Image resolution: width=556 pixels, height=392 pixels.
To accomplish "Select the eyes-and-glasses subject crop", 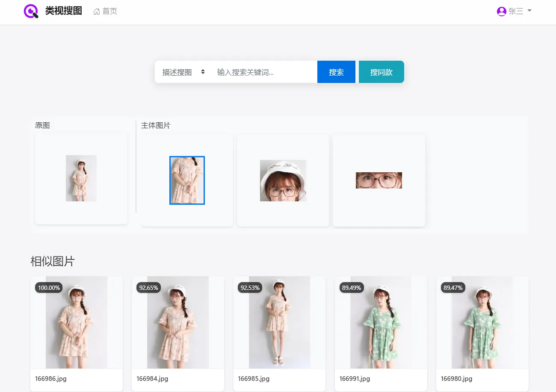I will click(x=379, y=180).
